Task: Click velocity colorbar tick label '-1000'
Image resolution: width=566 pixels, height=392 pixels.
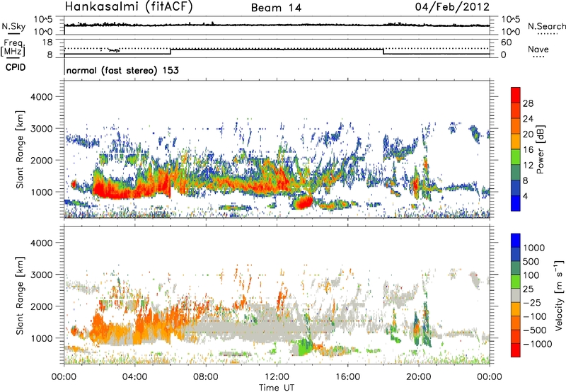Action: tap(537, 344)
